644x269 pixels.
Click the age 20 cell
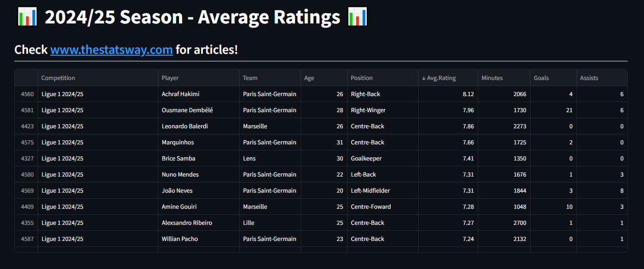coord(324,190)
